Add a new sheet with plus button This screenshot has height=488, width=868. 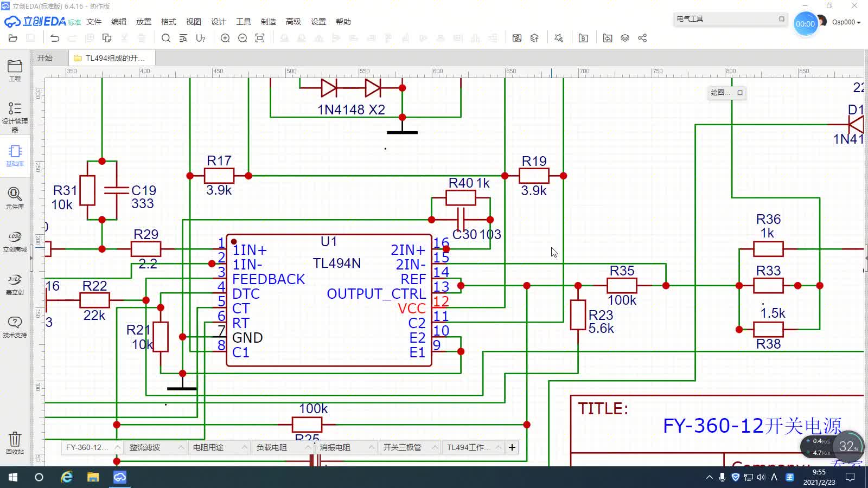[x=512, y=447]
